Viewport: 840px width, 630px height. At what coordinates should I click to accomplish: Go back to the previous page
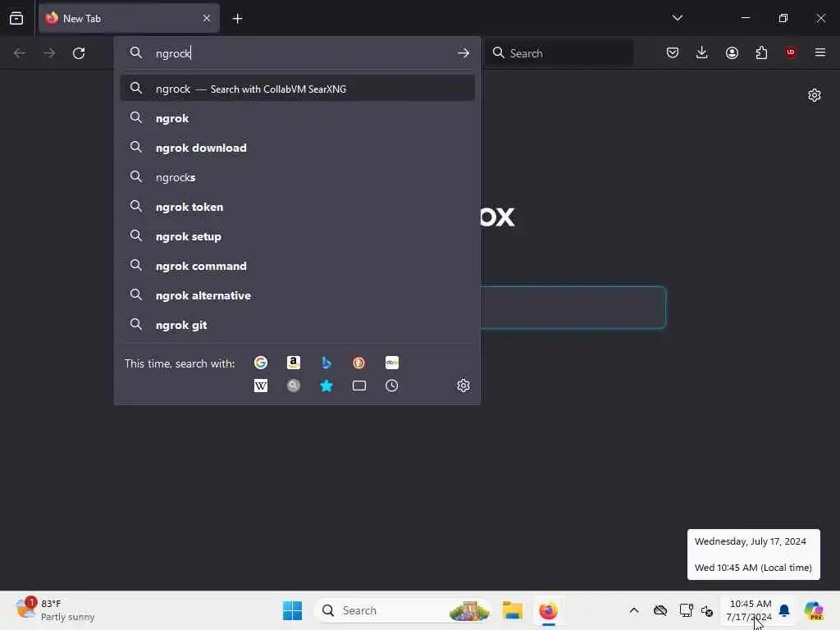[x=20, y=53]
